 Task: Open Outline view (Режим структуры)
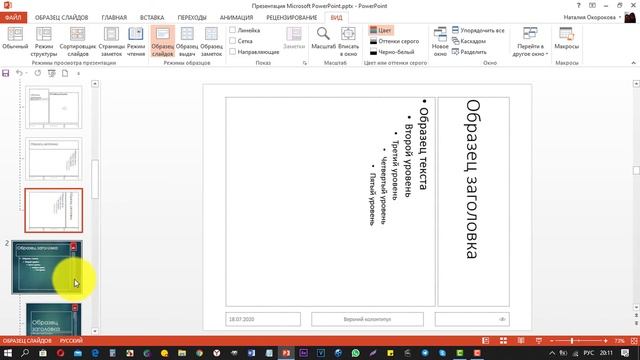pyautogui.click(x=44, y=42)
